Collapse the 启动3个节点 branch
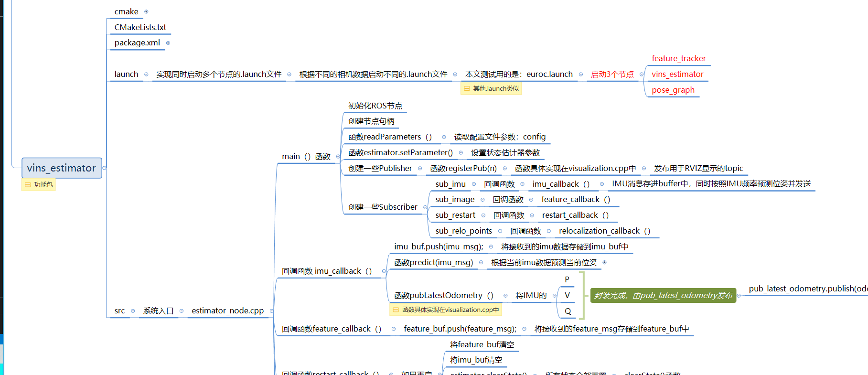 click(x=642, y=75)
